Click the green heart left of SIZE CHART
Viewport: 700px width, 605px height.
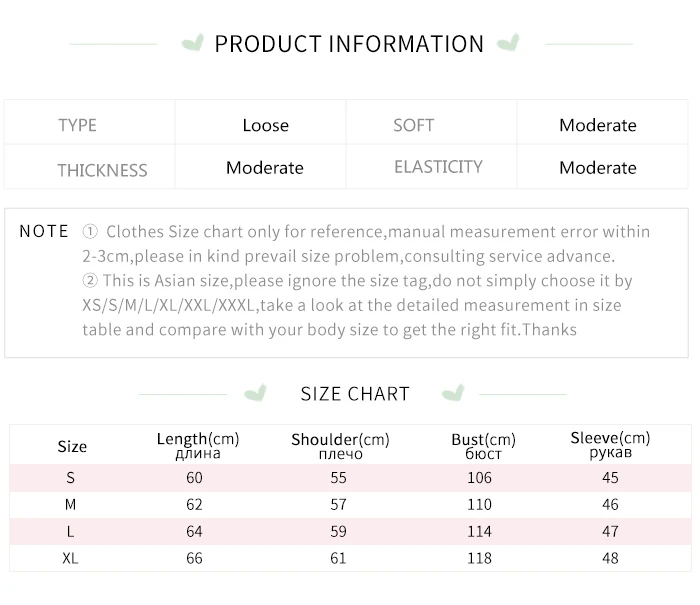click(x=256, y=392)
